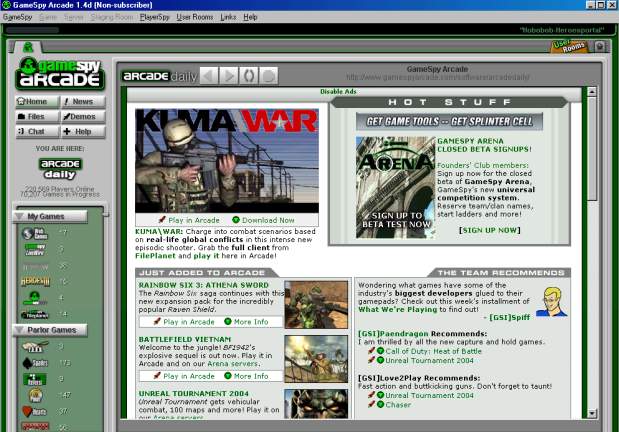The width and height of the screenshot is (619, 432).
Task: Open the GameSpy menu
Action: 17,17
